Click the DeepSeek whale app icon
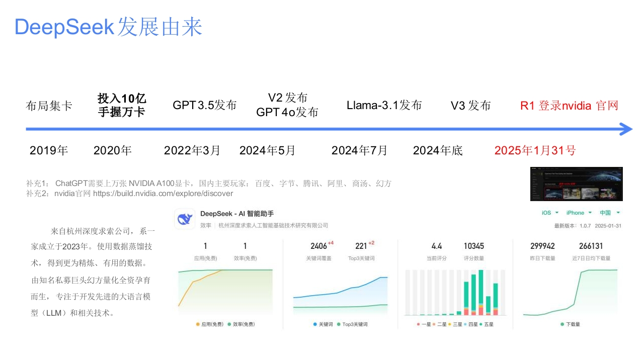Screen dimensions: 644x362 pos(185,219)
